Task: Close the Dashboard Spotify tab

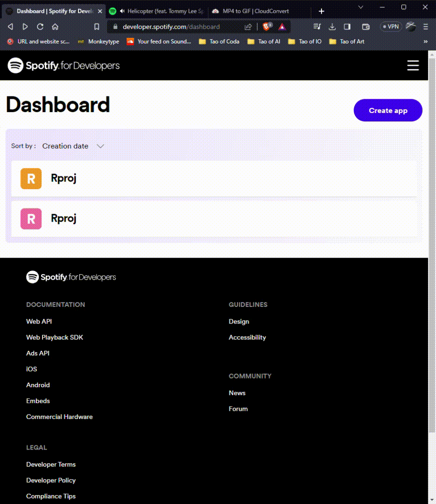Action: 100,11
